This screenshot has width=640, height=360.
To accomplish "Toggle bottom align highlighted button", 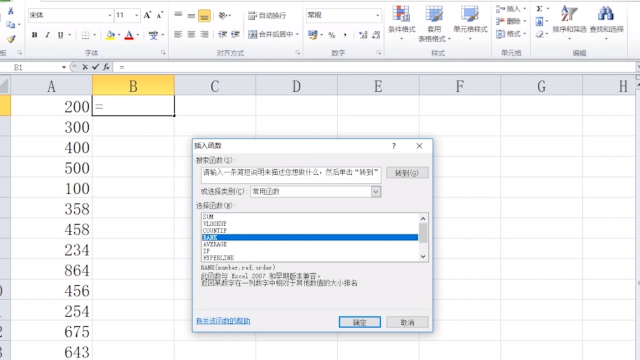I will coord(204,16).
